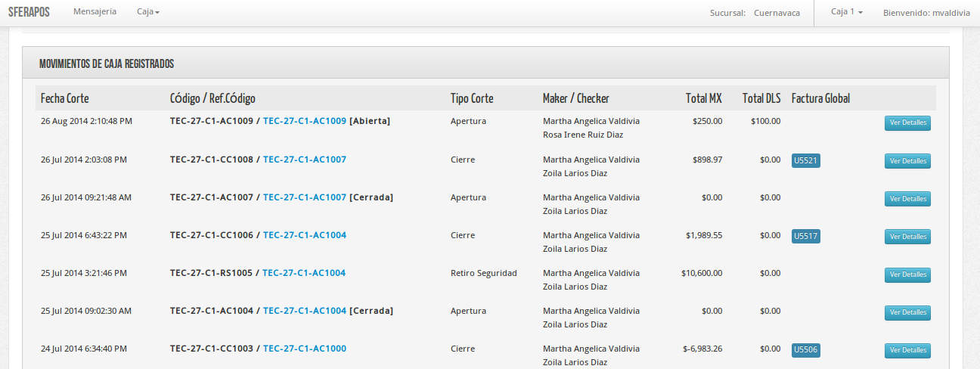Open global invoice badge U5517
This screenshot has width=980, height=369.
click(x=805, y=236)
